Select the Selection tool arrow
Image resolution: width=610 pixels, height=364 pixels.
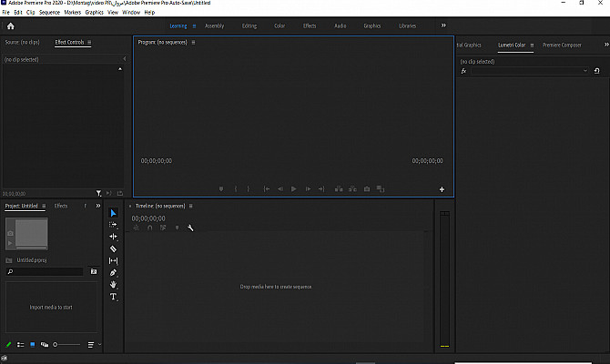coord(113,213)
